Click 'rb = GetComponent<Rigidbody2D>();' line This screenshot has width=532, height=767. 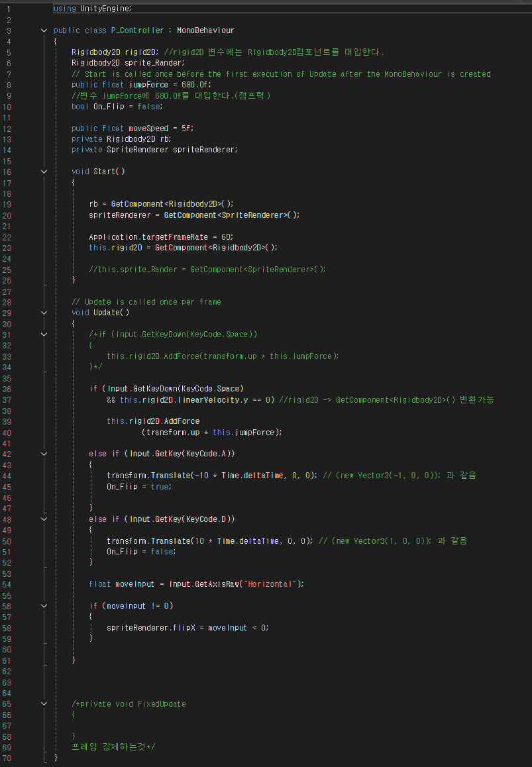pyautogui.click(x=162, y=204)
